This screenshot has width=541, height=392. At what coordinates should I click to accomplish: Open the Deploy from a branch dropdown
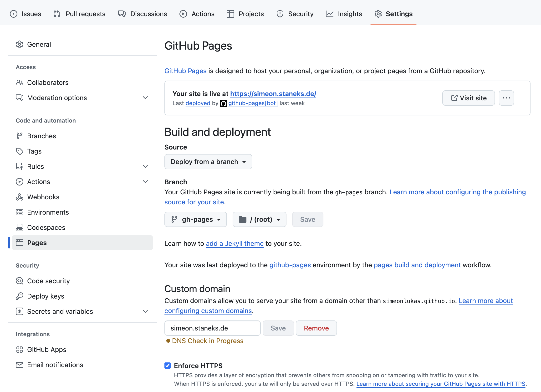point(208,161)
